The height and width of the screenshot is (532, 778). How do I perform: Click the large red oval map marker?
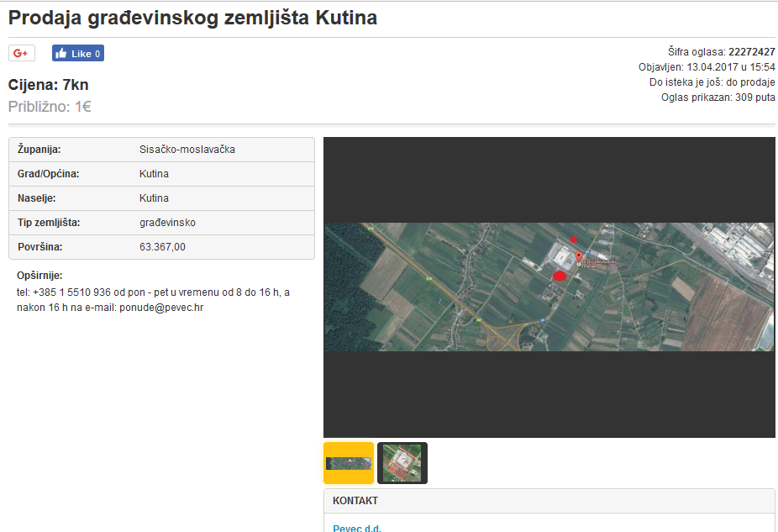tap(560, 275)
